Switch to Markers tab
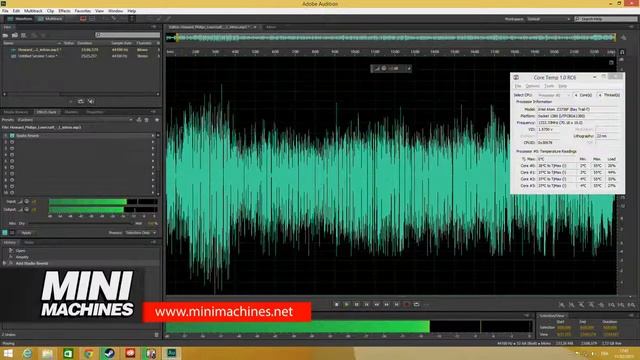 pyautogui.click(x=71, y=112)
